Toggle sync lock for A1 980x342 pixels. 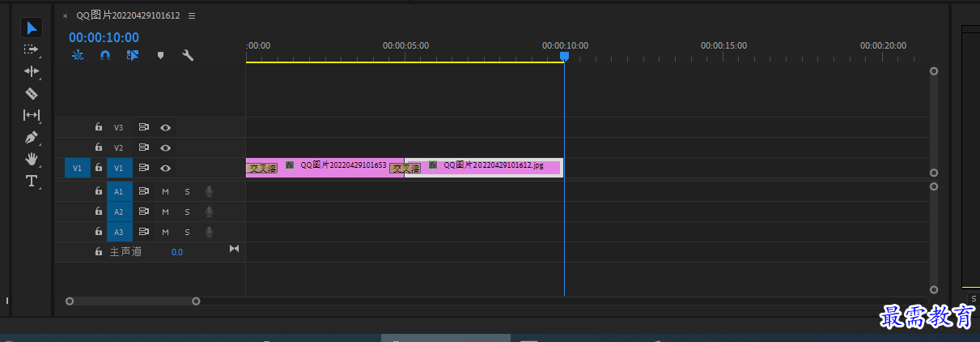click(144, 191)
